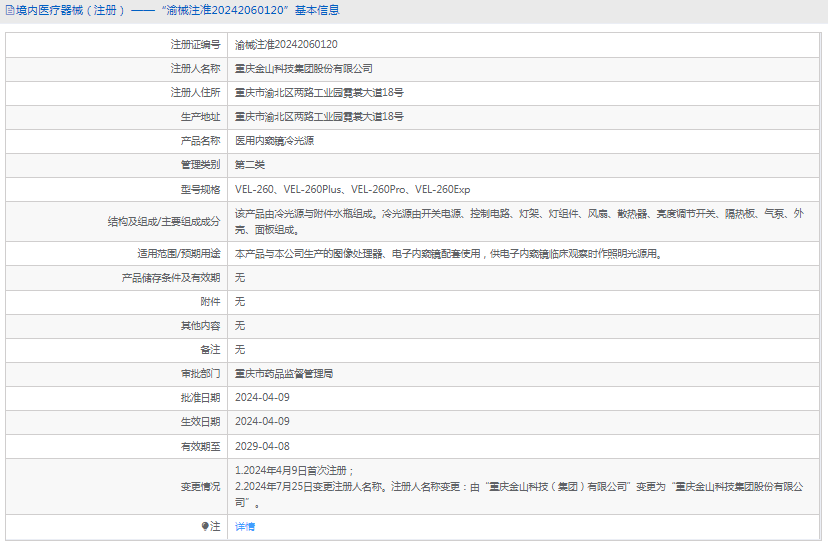Click the 结构及组成/主要组成成分 label

tap(164, 222)
